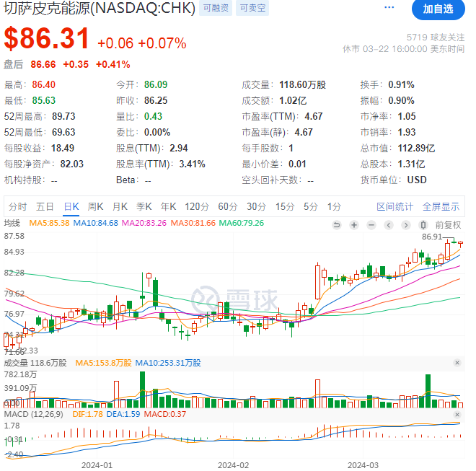
Task: Select the 月K chart tab
Action: click(120, 207)
